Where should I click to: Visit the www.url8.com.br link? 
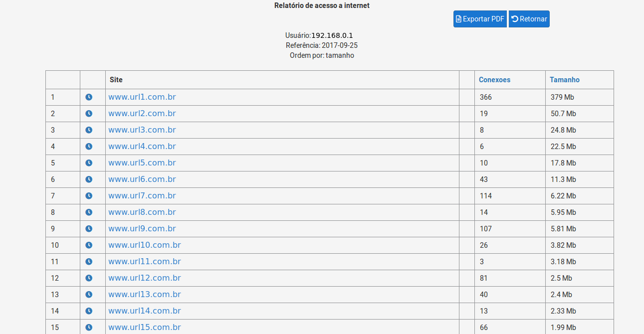(142, 212)
